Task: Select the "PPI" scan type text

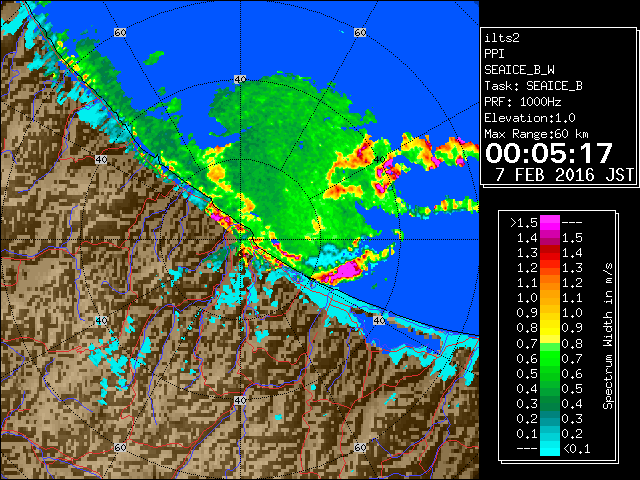Action: [x=494, y=54]
